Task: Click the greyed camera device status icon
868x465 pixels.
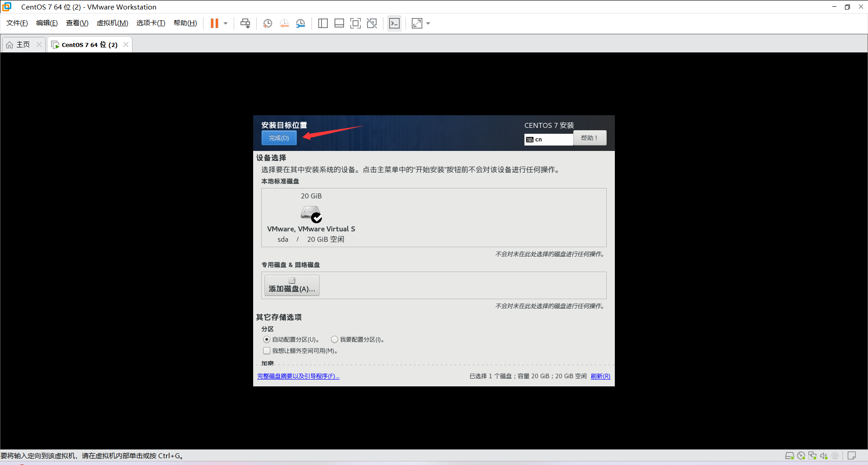Action: tap(835, 456)
